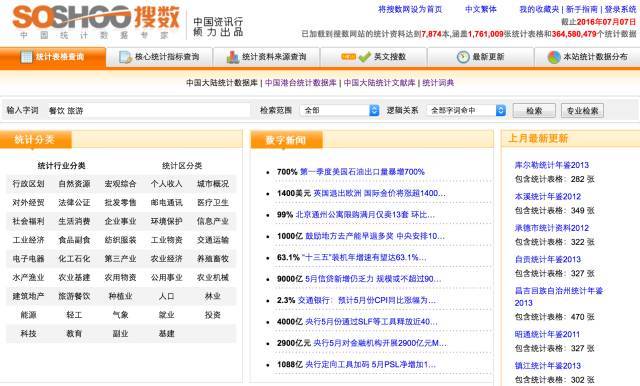Open the 宏观综合 category
640x386 pixels.
point(120,184)
